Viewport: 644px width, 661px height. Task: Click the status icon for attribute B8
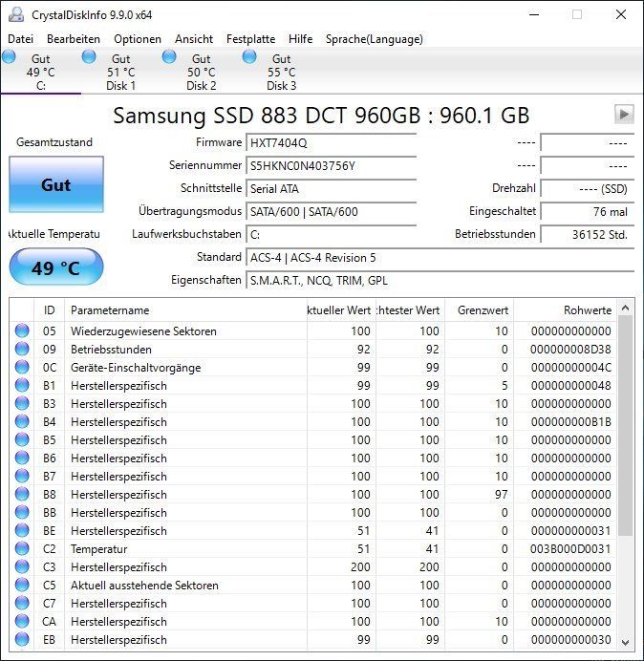coord(22,494)
